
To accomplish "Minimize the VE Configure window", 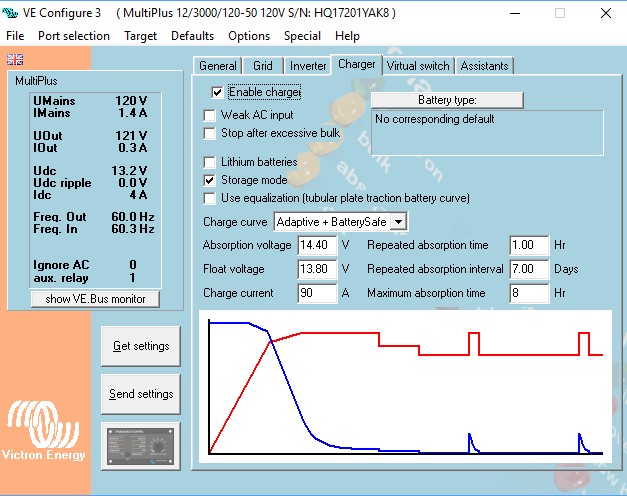I will [515, 13].
